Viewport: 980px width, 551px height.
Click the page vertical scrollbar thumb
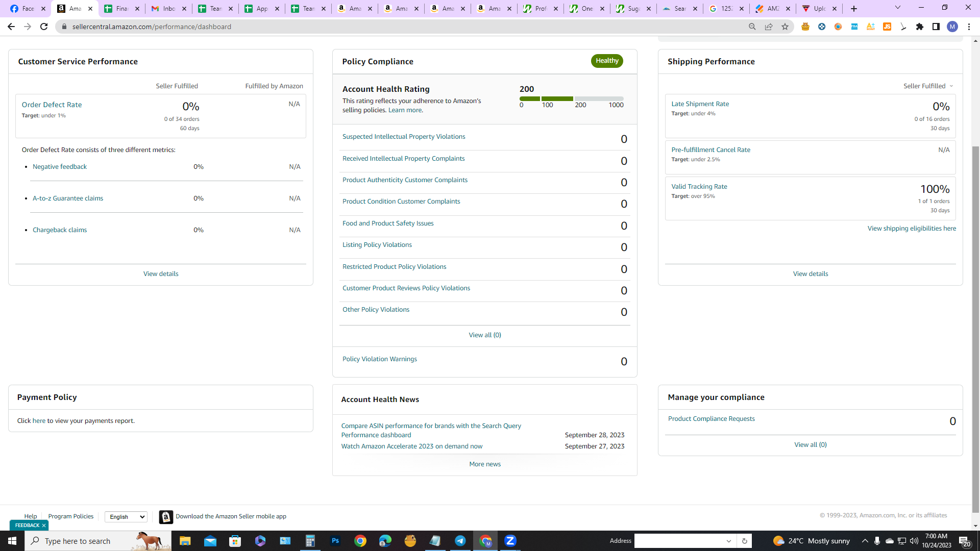tap(975, 329)
